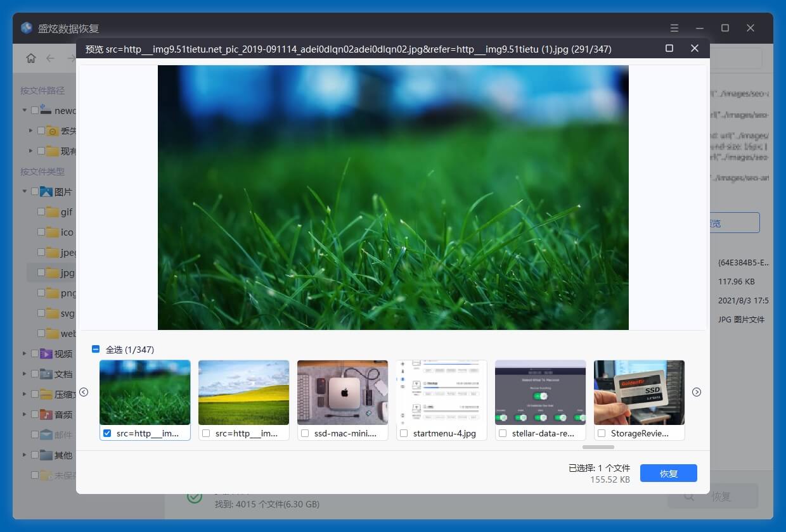Expand the 视频 category node
This screenshot has width=786, height=532.
coord(25,353)
